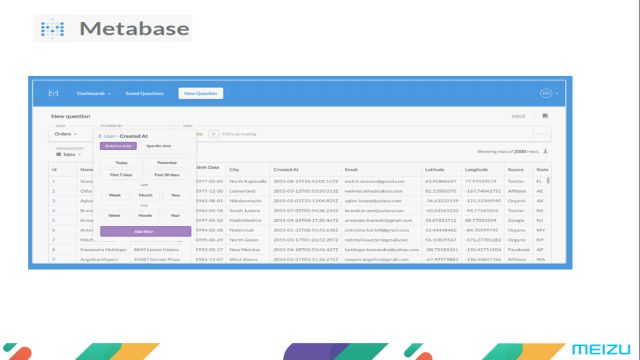The width and height of the screenshot is (640, 360).
Task: Download results using the download icon
Action: [545, 151]
